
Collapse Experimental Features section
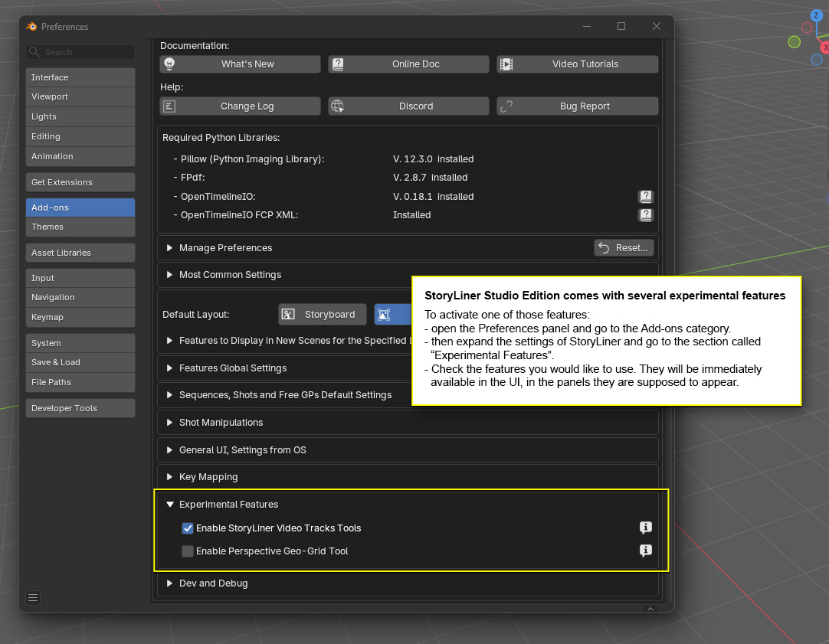170,505
